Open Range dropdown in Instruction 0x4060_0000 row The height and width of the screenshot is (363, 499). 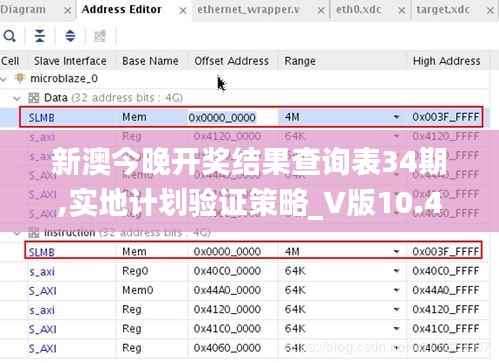(396, 348)
